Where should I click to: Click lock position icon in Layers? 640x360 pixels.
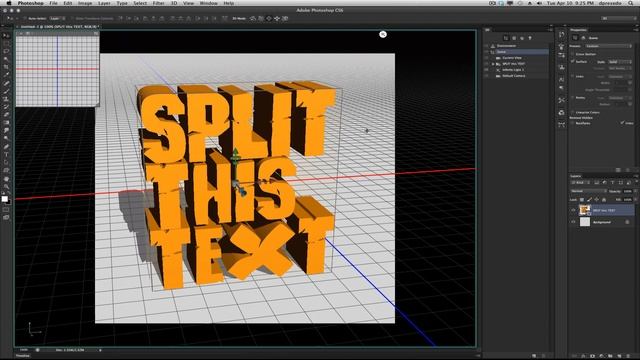(x=596, y=200)
